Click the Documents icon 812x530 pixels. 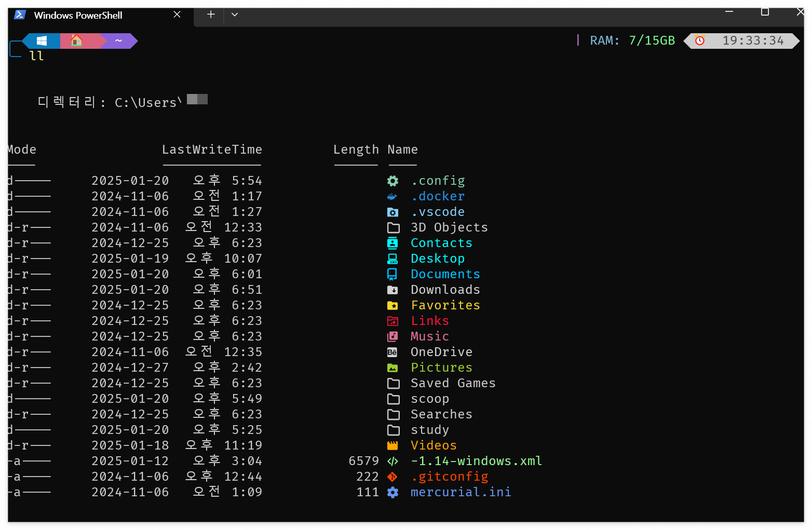point(393,274)
